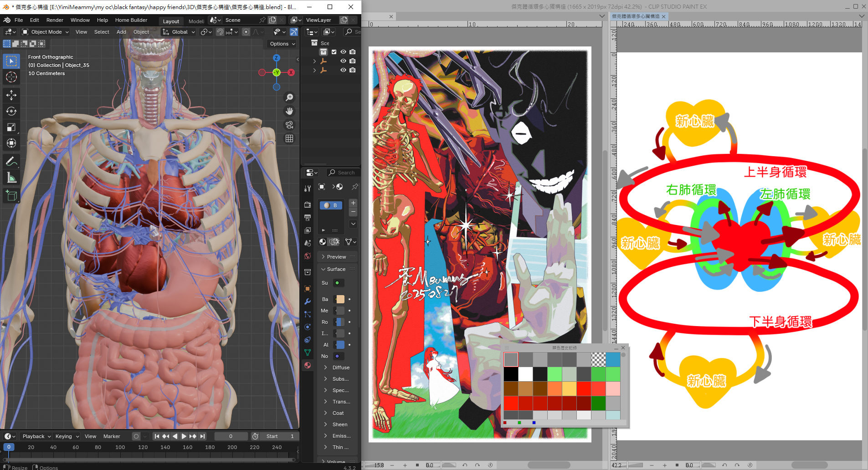Image resolution: width=868 pixels, height=470 pixels.
Task: Open the Modifiers wrench tab
Action: (308, 301)
